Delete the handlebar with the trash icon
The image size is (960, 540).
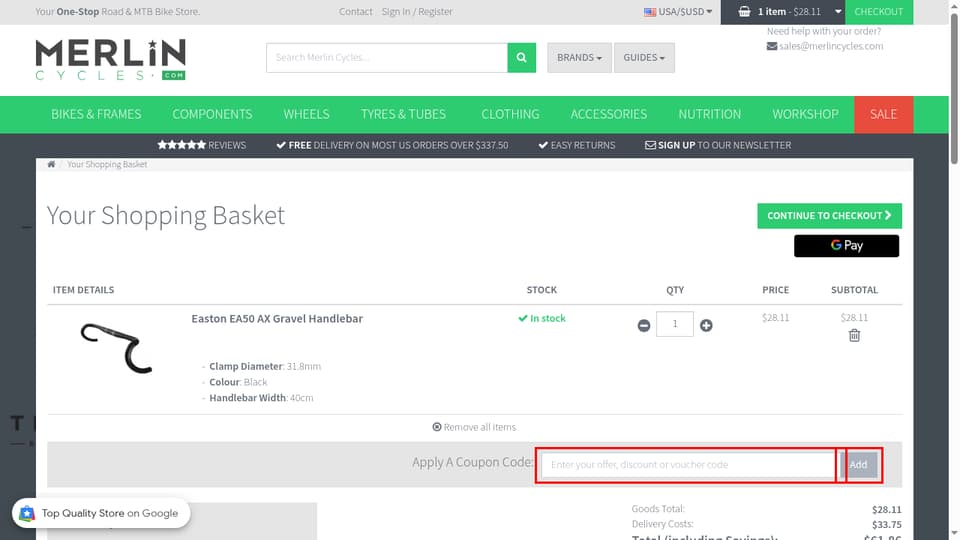(x=854, y=336)
